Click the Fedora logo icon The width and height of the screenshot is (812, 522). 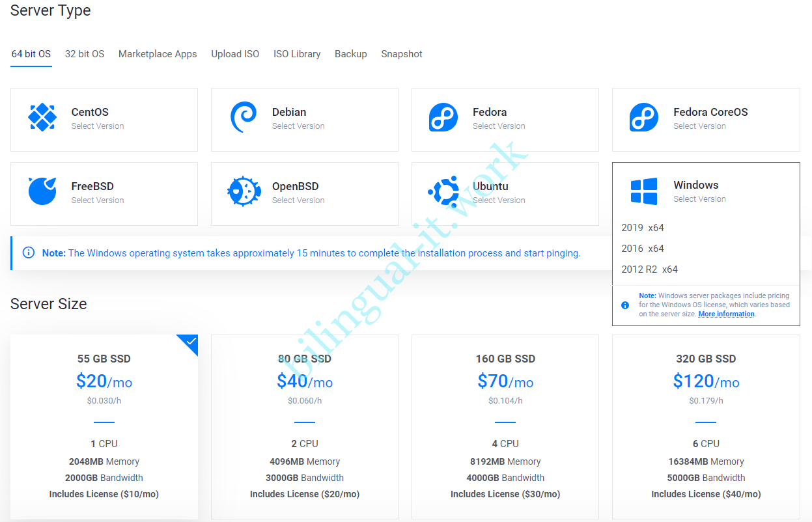point(443,118)
